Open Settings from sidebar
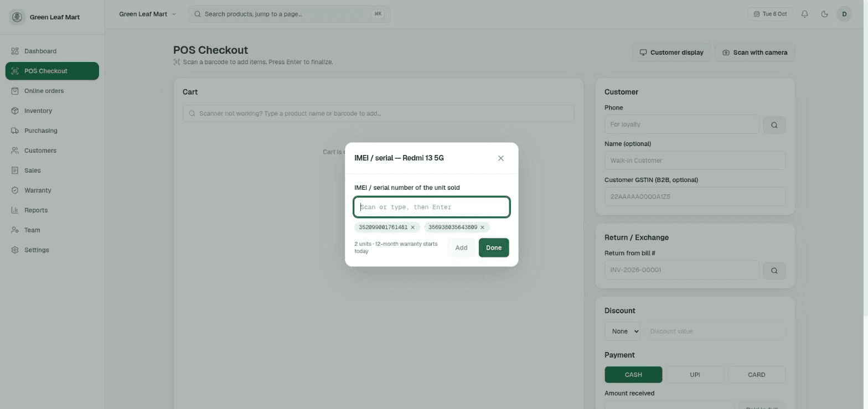This screenshot has height=409, width=868. (x=52, y=250)
